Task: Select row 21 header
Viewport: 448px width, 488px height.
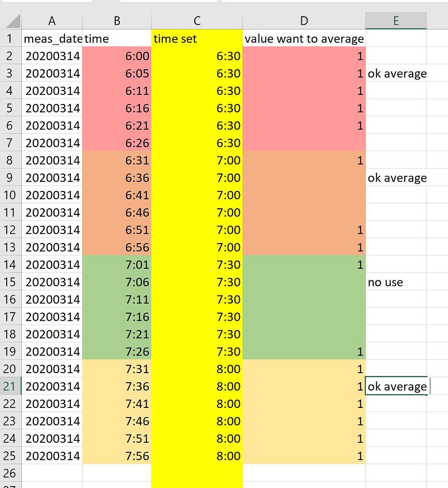Action: click(x=10, y=386)
